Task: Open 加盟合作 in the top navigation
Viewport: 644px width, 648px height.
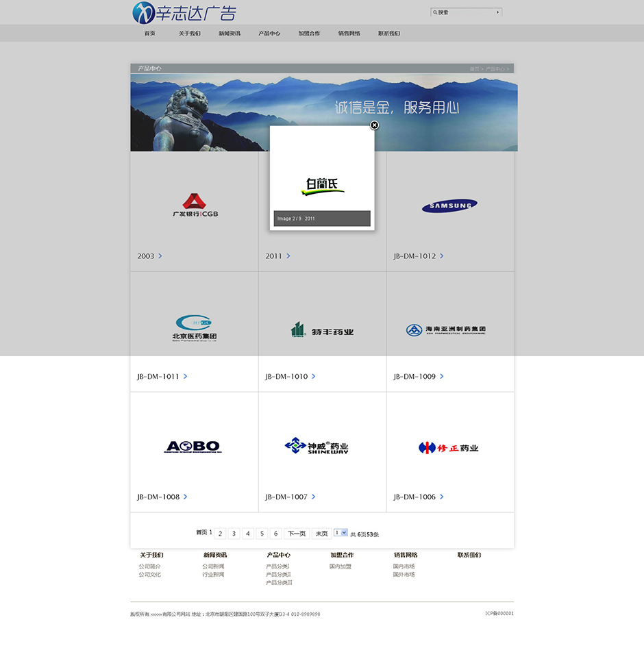Action: 309,34
